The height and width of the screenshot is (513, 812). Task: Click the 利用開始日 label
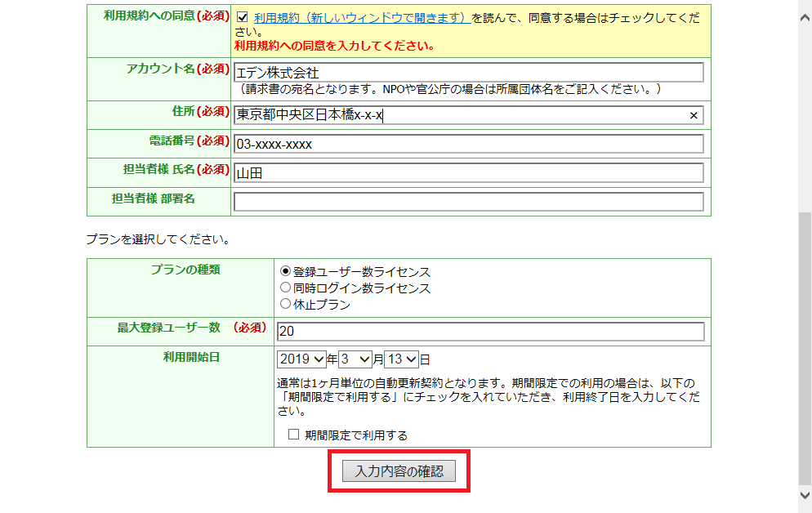[192, 357]
